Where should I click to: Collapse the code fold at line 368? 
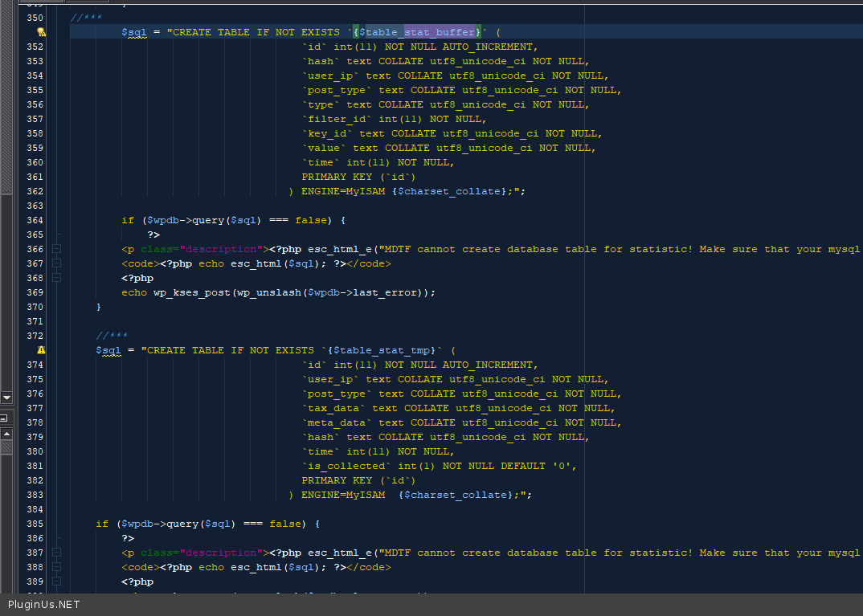(x=56, y=278)
